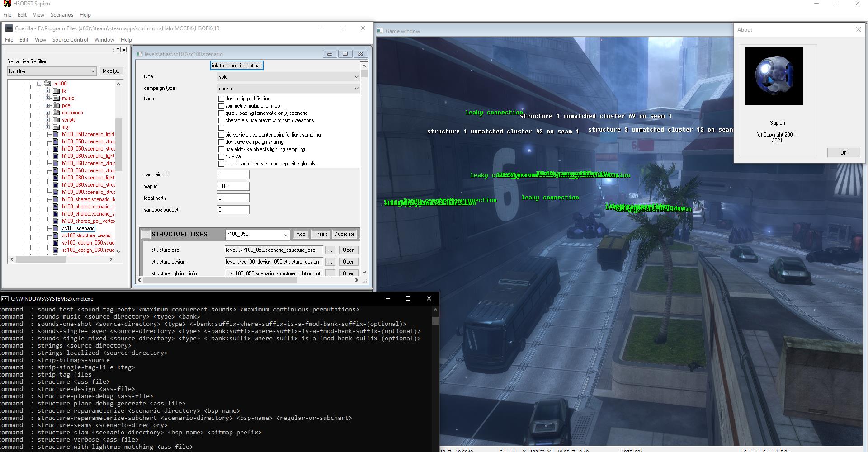This screenshot has width=868, height=452.
Task: Collapse the STRUCTURE BSPS block
Action: (146, 234)
